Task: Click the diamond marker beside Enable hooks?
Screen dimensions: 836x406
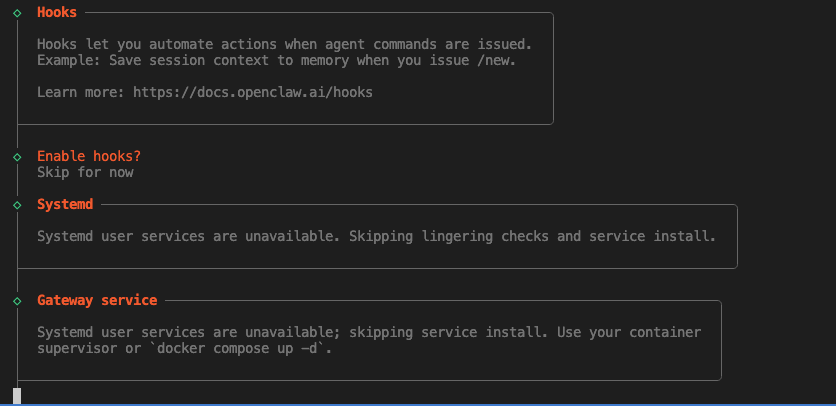Action: tap(17, 157)
